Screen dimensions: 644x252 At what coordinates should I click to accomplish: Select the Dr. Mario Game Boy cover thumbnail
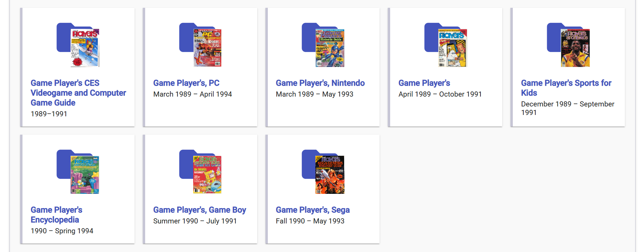pyautogui.click(x=207, y=175)
